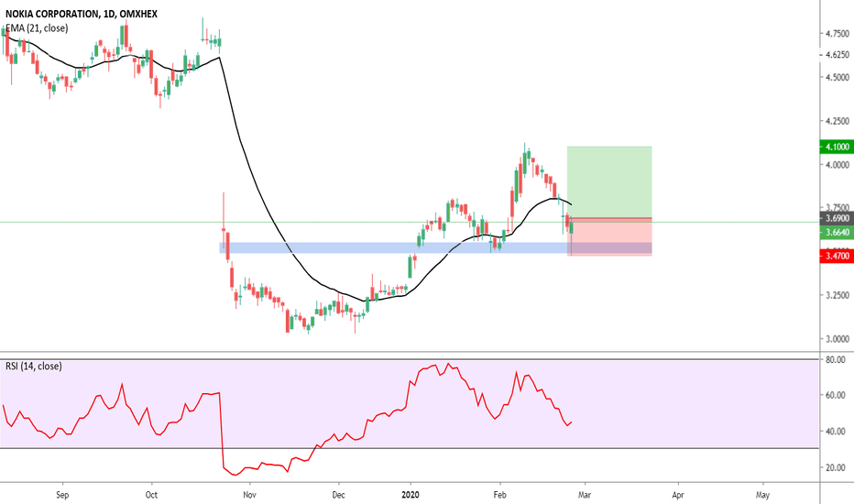
Task: Click the Apr date label on time axis
Action: point(678,495)
